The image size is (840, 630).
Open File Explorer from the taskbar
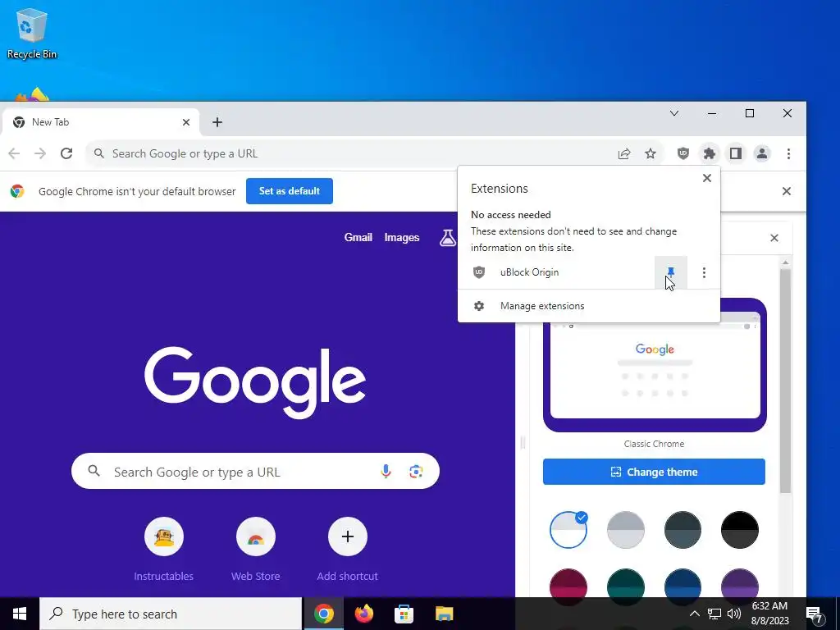444,614
